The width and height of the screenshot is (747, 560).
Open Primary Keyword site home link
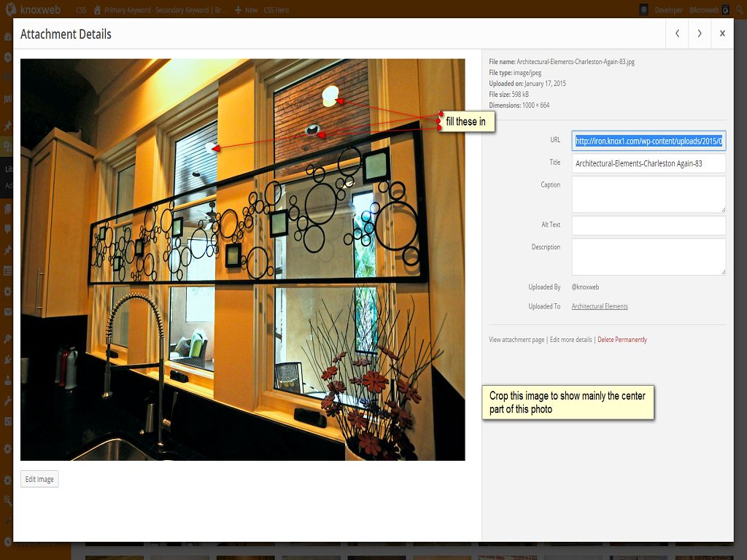click(x=159, y=9)
